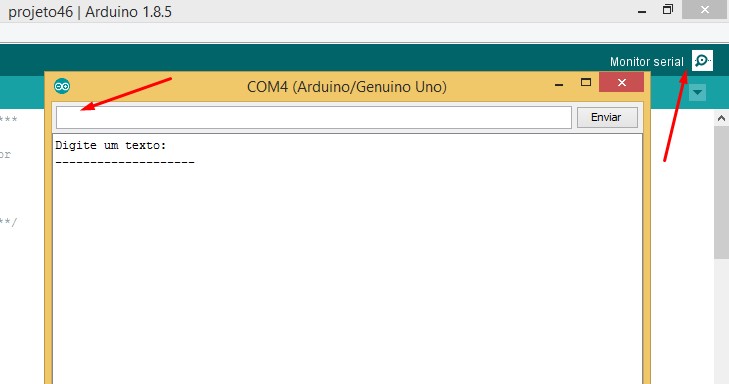Close the COM4 serial monitor window
The height and width of the screenshot is (384, 729).
(622, 82)
